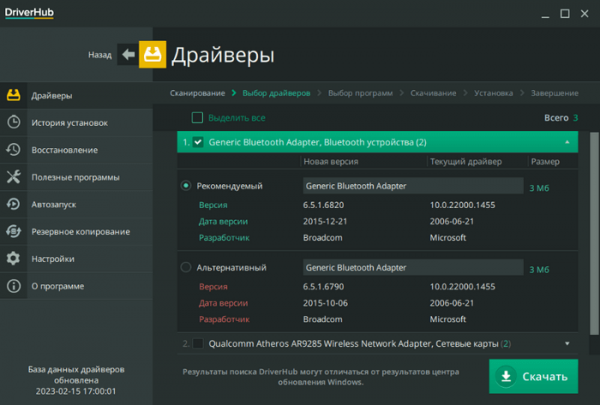Click the Настройки gear icon
The height and width of the screenshot is (405, 600).
pyautogui.click(x=13, y=258)
